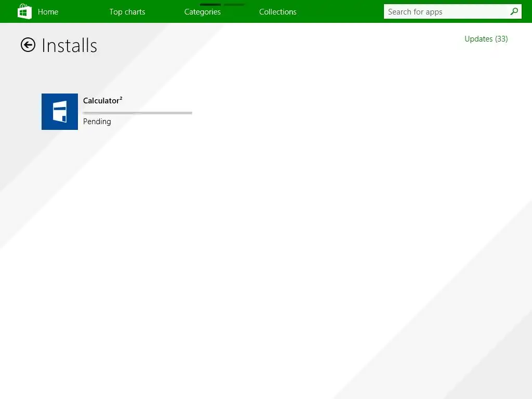This screenshot has height=399, width=532.
Task: Select the Calculator² app name
Action: (103, 100)
